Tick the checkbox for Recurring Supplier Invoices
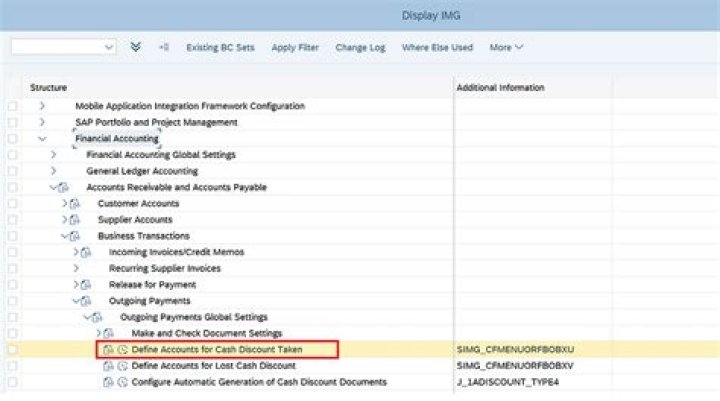 12,268
